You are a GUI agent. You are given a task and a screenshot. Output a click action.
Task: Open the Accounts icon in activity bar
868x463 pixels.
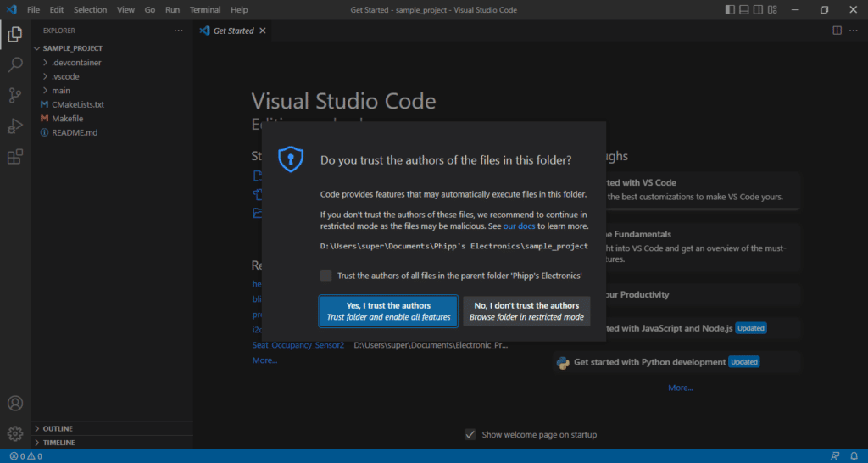click(x=15, y=403)
